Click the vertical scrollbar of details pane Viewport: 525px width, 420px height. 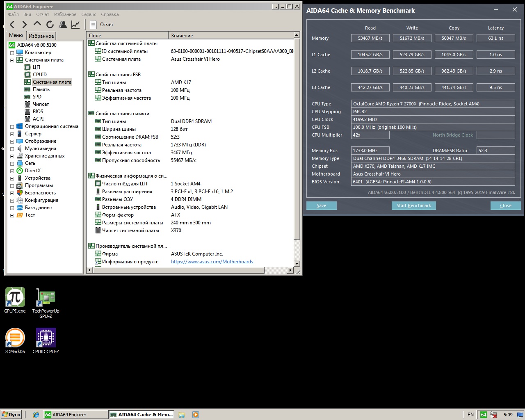coord(297,139)
